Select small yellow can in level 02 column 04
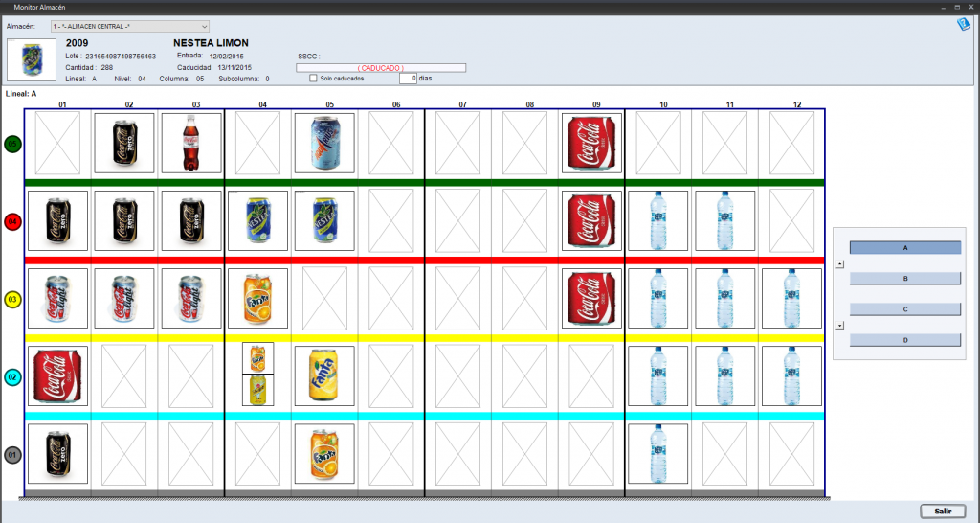 point(258,390)
